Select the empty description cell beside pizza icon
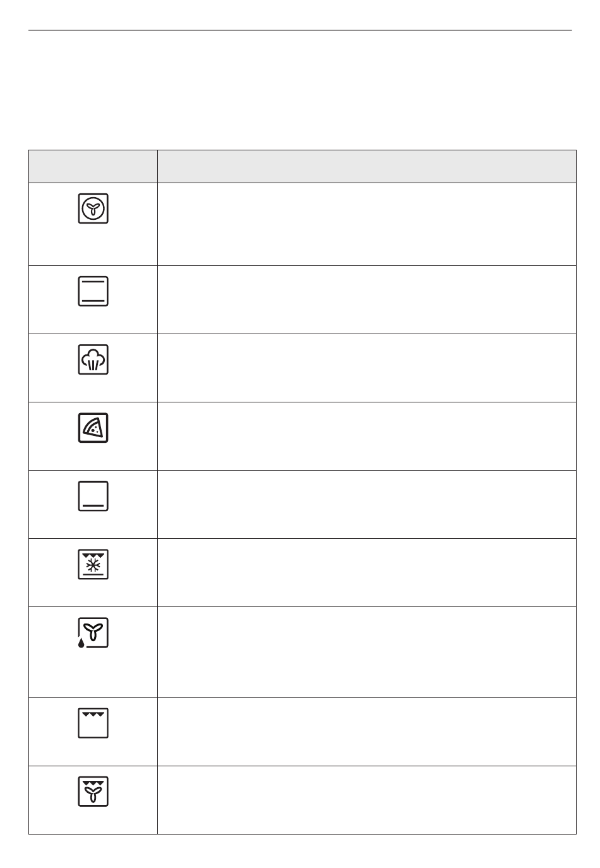The height and width of the screenshot is (868, 600). tap(367, 436)
